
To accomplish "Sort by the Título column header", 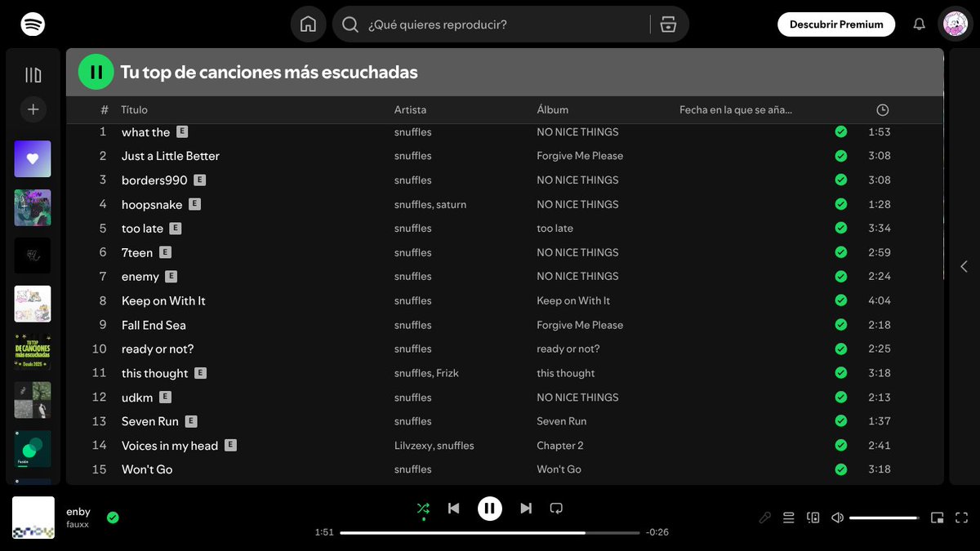I will coord(134,110).
